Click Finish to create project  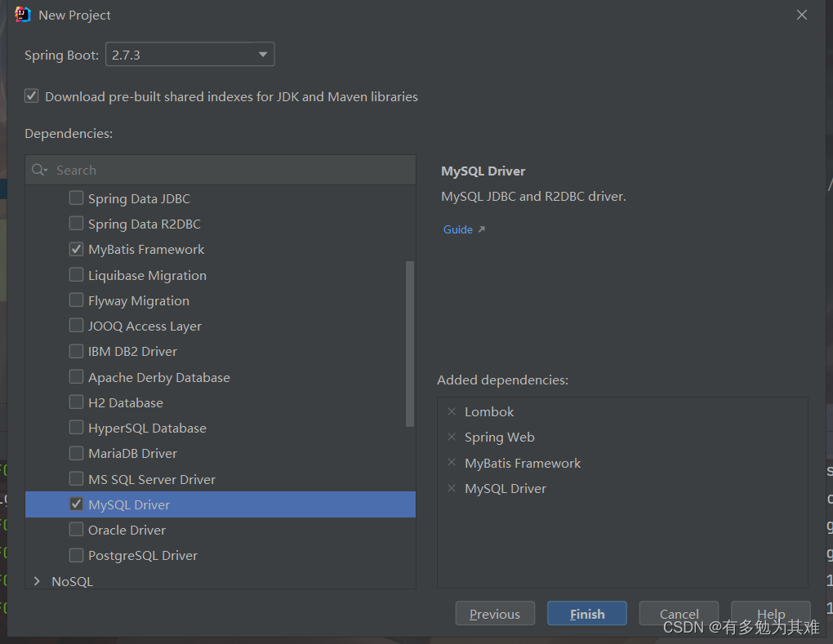(x=587, y=614)
